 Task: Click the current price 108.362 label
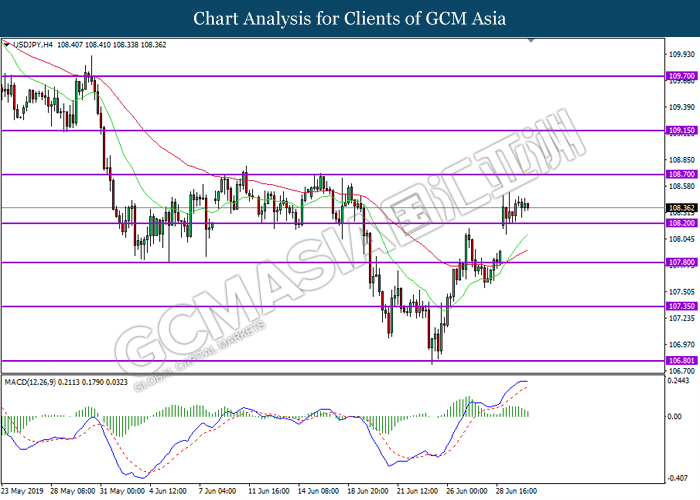[x=681, y=208]
